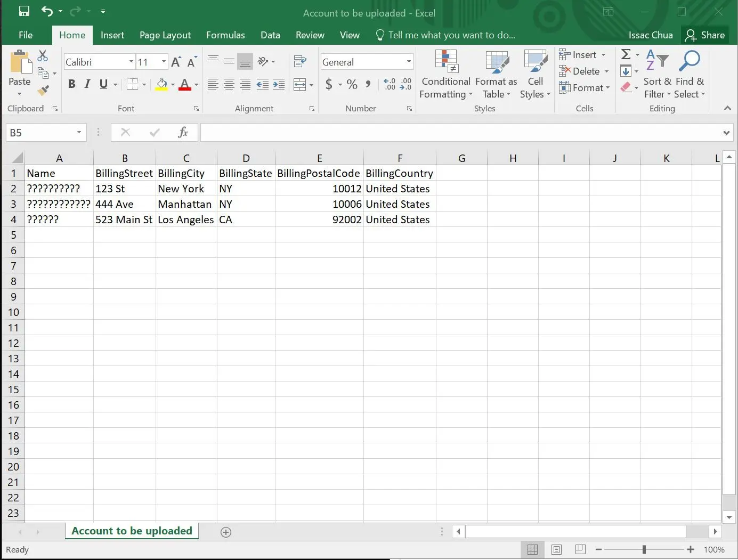Apply Percent Style format
This screenshot has height=560, width=738.
(x=352, y=84)
